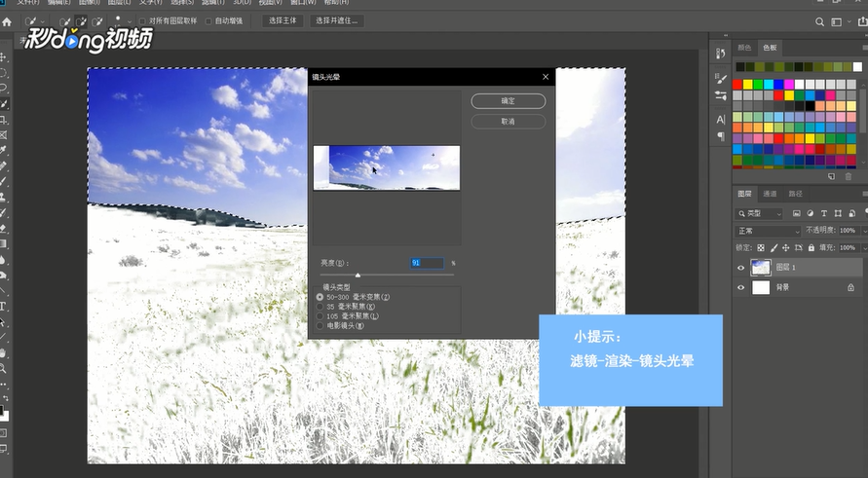Switch to 色板 panel tab
868x478 pixels.
[x=770, y=48]
